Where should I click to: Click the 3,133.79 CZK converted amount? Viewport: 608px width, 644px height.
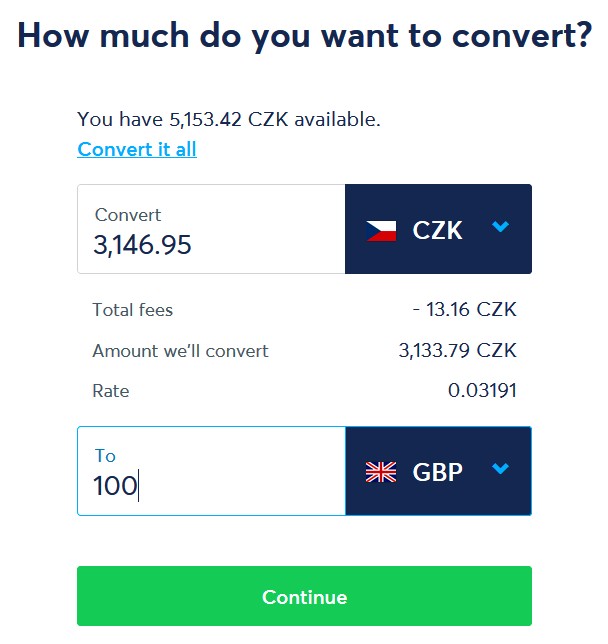pyautogui.click(x=458, y=351)
